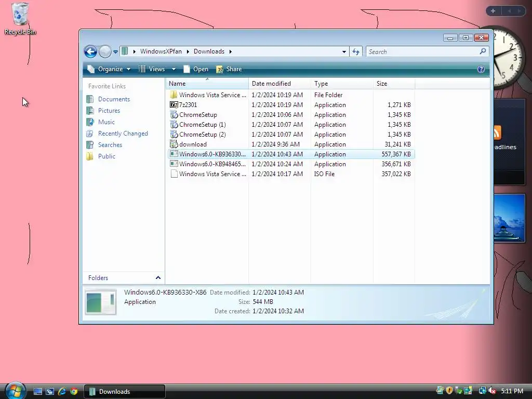Select the Windows6.0-KB948465 file icon

174,164
